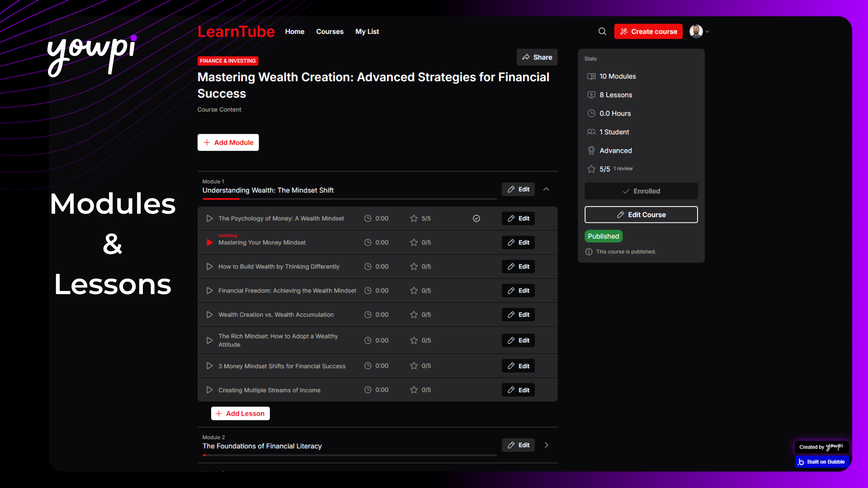Click the user profile avatar
The width and height of the screenshot is (868, 488).
[x=696, y=31]
